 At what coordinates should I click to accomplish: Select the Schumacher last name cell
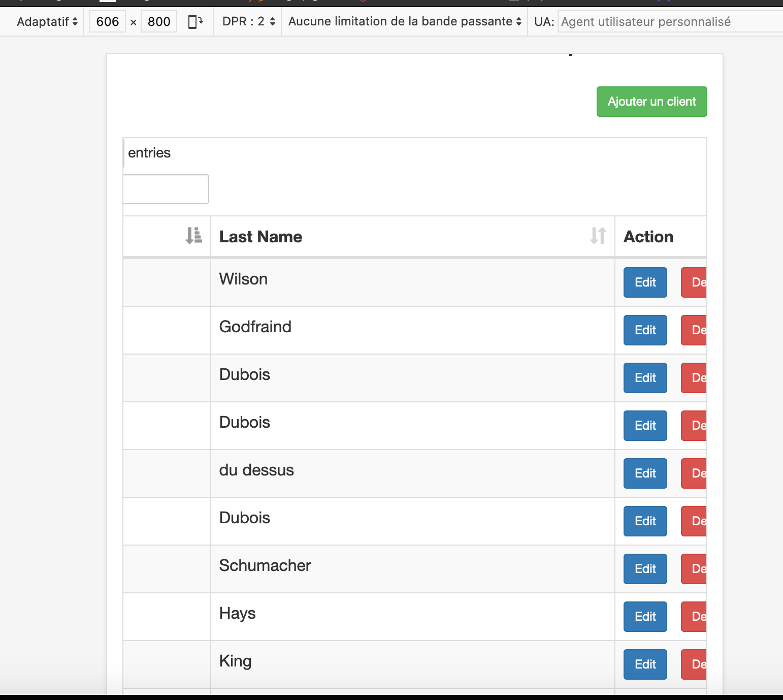413,569
